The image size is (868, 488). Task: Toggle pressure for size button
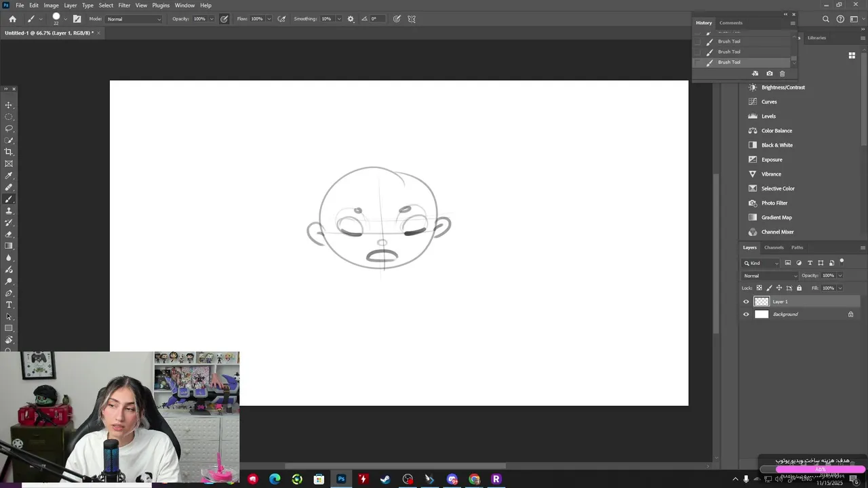point(397,19)
